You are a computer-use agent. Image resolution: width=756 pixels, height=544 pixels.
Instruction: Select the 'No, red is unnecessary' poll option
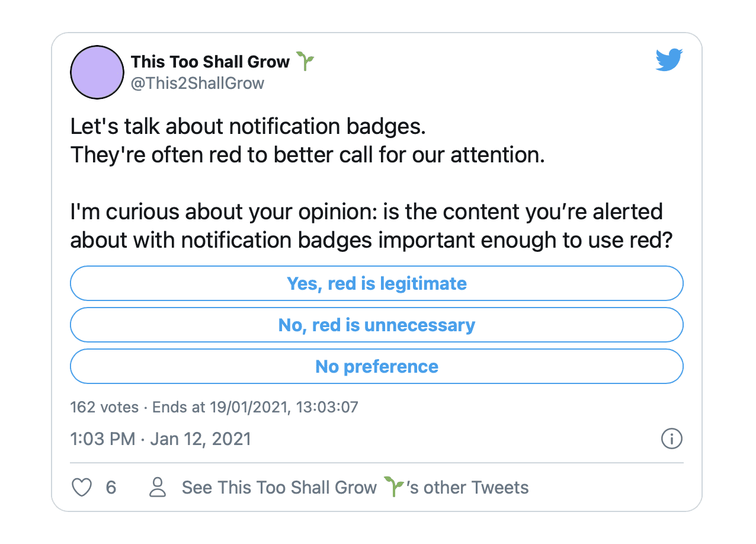click(x=376, y=325)
